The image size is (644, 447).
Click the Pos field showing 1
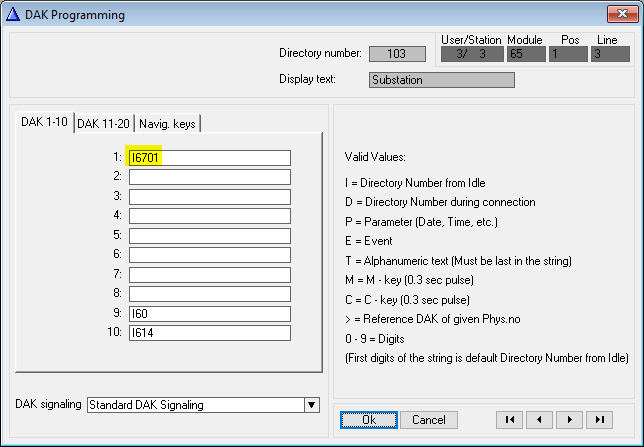(x=568, y=54)
